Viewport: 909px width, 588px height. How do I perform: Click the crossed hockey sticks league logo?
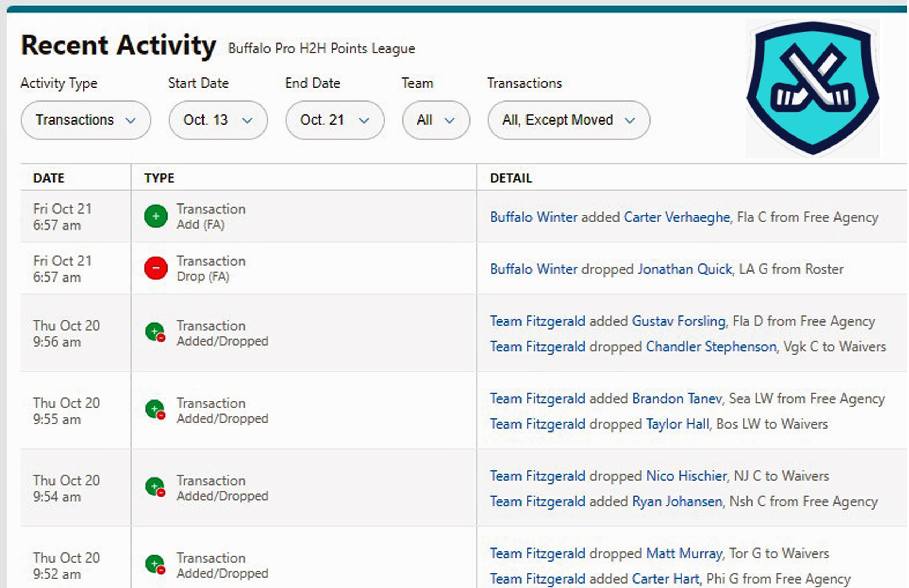click(x=813, y=88)
